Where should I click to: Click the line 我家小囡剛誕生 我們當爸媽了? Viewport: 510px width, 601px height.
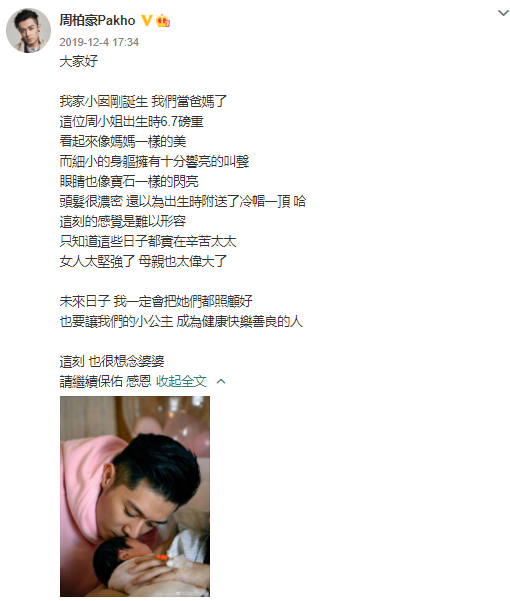tap(143, 102)
